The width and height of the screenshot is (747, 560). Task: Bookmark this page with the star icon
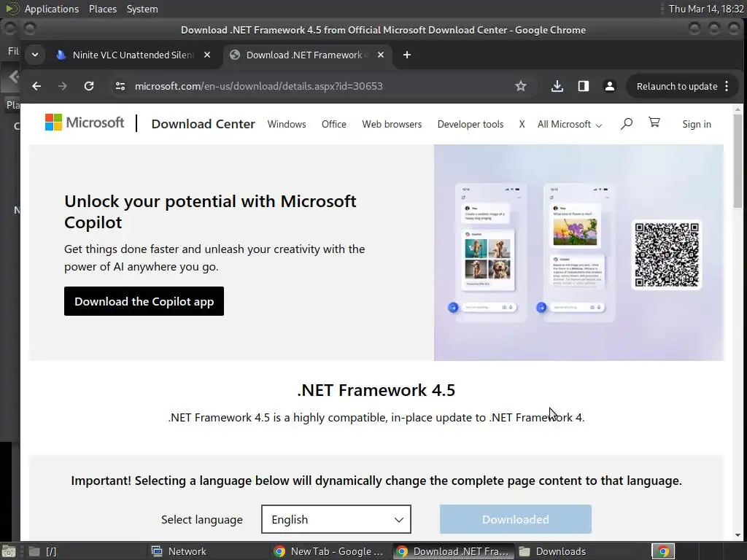[x=521, y=86]
